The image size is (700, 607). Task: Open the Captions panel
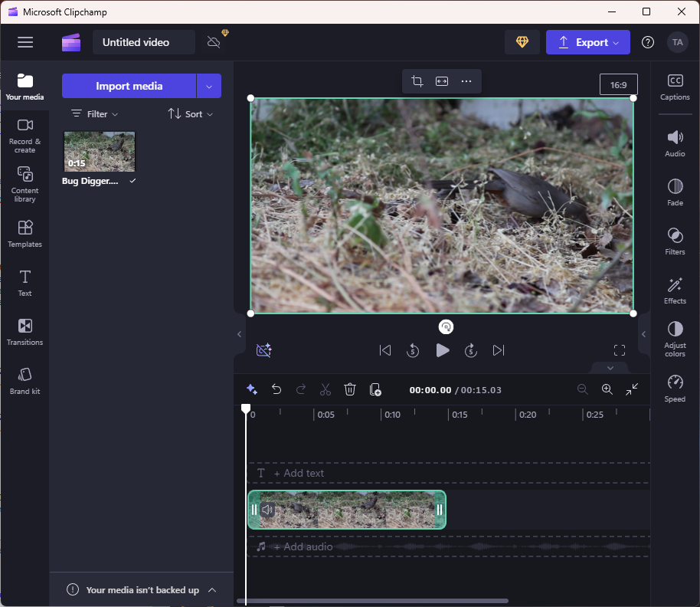coord(675,87)
